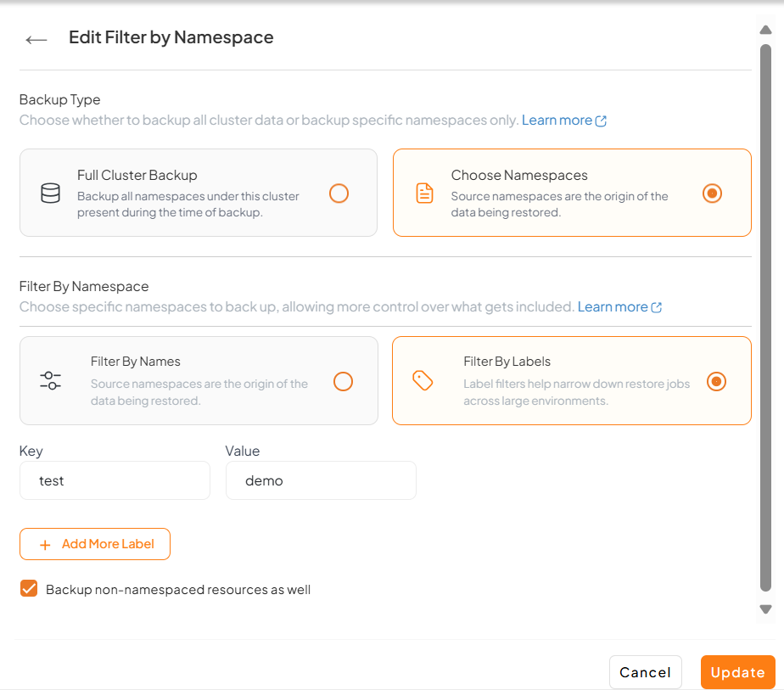Viewport: 784px width, 690px height.
Task: Click the Full Cluster Backup database icon
Action: coord(50,193)
